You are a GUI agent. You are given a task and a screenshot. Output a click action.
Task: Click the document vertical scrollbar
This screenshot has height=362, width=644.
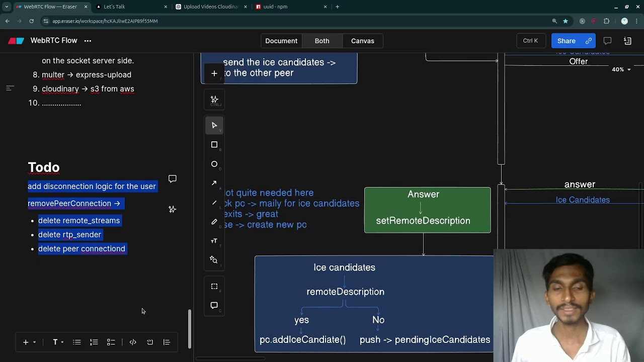coord(190,329)
